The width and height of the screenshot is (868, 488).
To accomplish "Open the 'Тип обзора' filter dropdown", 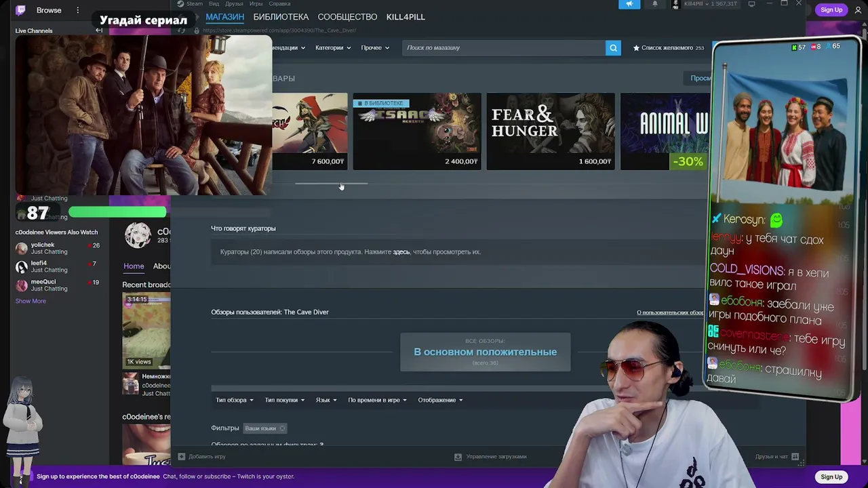I will point(235,400).
